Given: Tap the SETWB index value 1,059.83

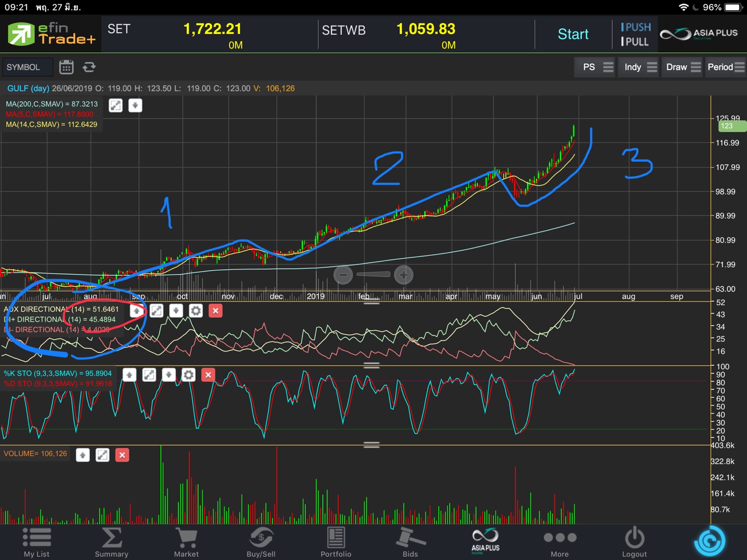Looking at the screenshot, I should click(x=426, y=29).
